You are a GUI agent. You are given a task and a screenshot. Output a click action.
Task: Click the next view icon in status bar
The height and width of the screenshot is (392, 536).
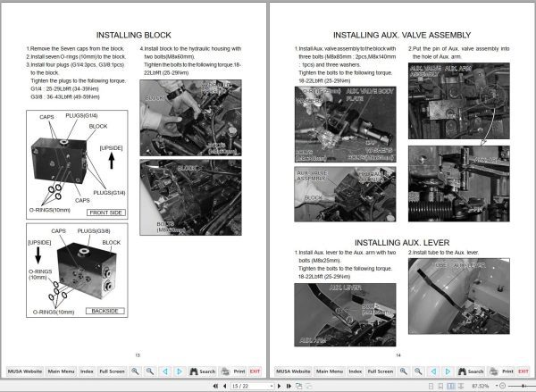tap(309, 386)
